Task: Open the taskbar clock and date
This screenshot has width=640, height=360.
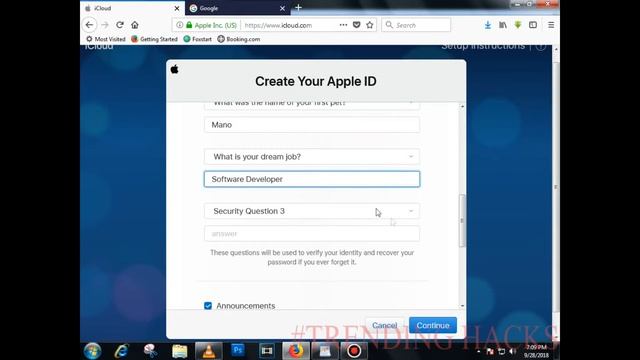Action: click(537, 351)
